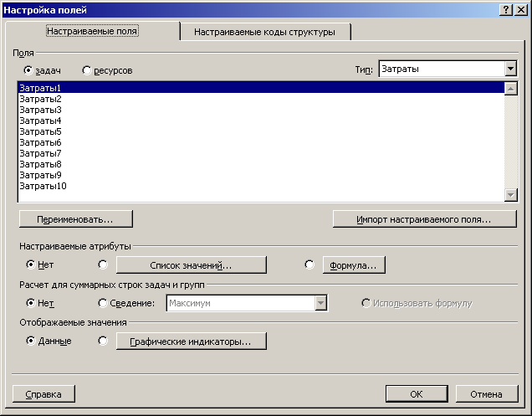Open the Тип dropdown showing Затраты
The width and height of the screenshot is (532, 416).
point(448,69)
